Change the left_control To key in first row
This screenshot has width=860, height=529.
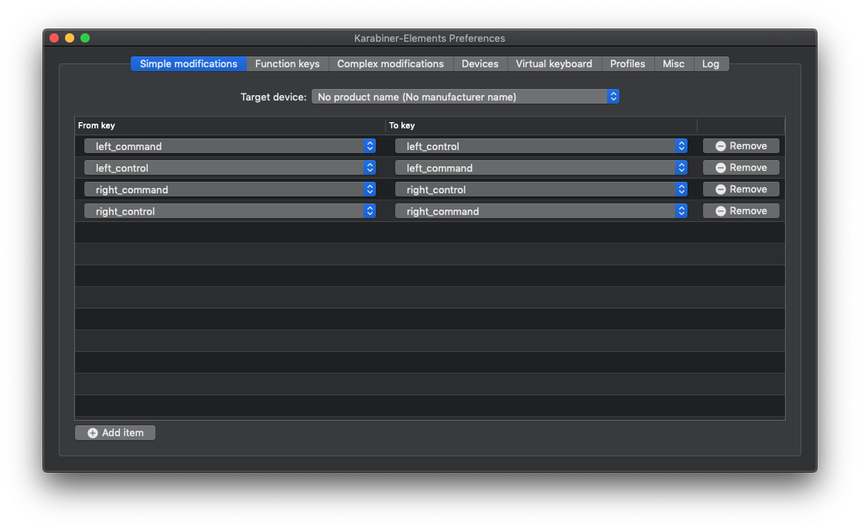(x=541, y=146)
